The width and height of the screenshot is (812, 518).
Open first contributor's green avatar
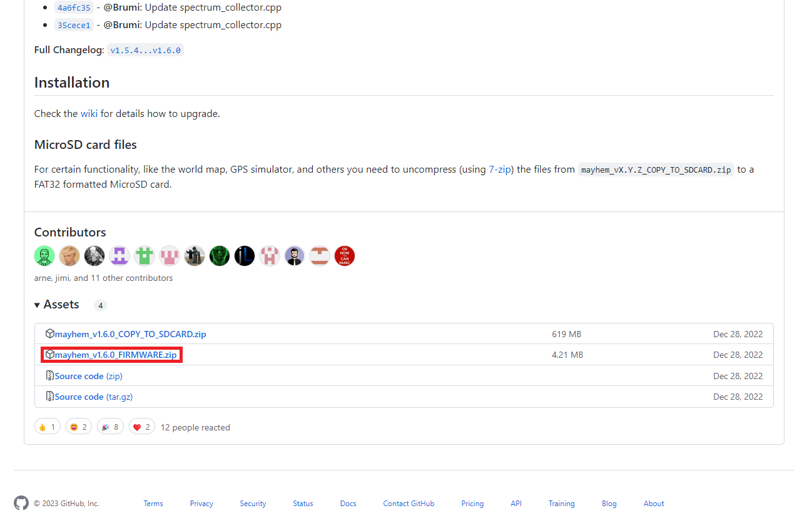click(x=44, y=256)
